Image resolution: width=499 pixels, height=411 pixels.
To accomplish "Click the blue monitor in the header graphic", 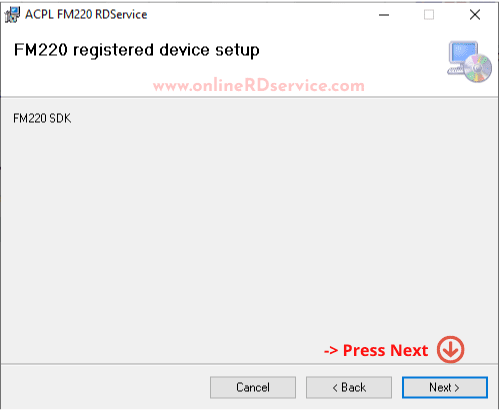I will click(463, 53).
